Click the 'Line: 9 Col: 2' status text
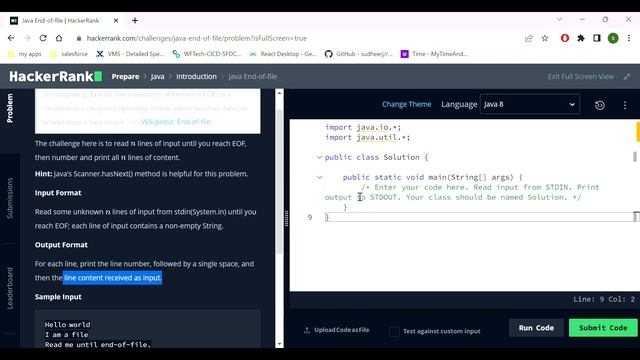This screenshot has width=640, height=360. 604,299
